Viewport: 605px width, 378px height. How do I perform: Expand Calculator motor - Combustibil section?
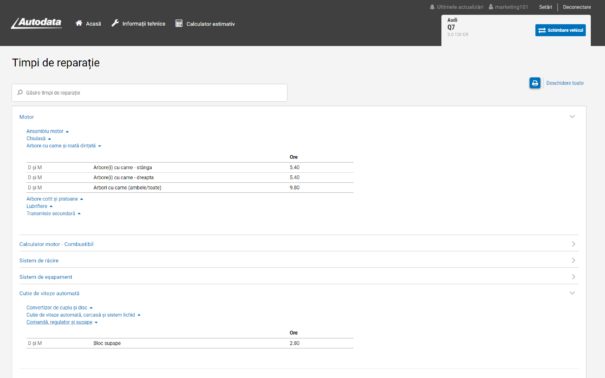point(299,244)
